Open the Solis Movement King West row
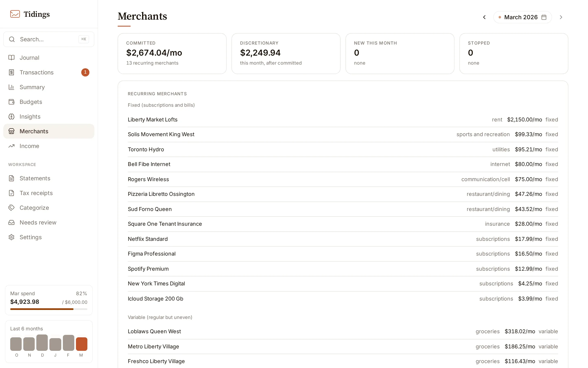 pyautogui.click(x=343, y=134)
